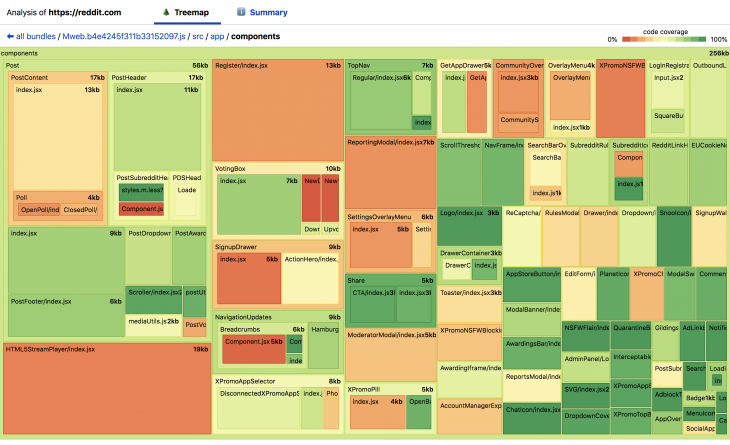Select the CTA/index.js block in Share
Screen dimensions: 730x445
pyautogui.click(x=373, y=304)
